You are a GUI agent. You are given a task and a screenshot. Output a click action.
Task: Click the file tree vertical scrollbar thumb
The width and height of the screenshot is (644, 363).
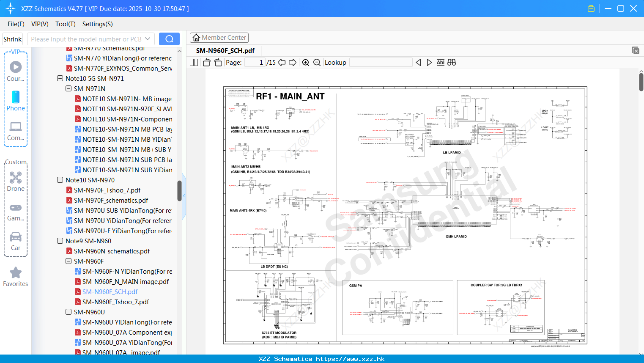(x=179, y=190)
